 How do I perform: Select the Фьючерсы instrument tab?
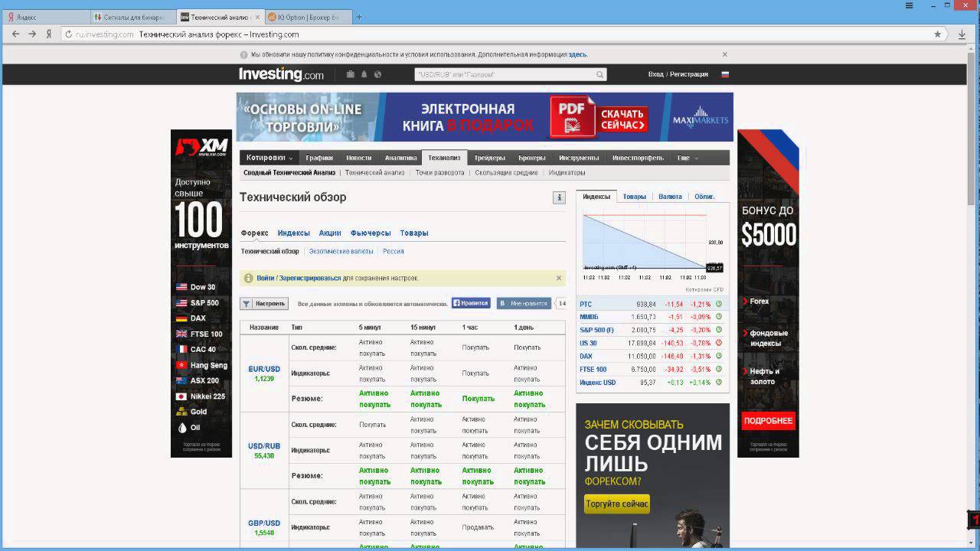click(371, 233)
